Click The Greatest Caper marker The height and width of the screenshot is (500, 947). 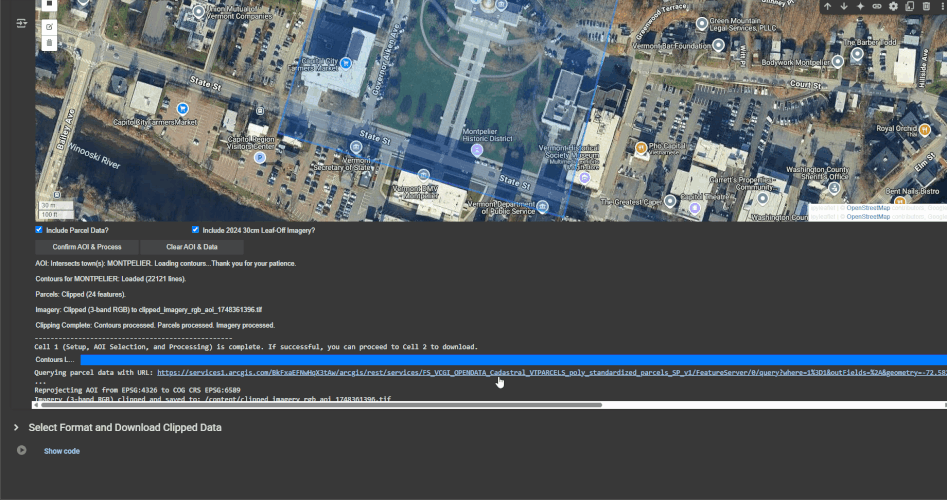click(670, 201)
